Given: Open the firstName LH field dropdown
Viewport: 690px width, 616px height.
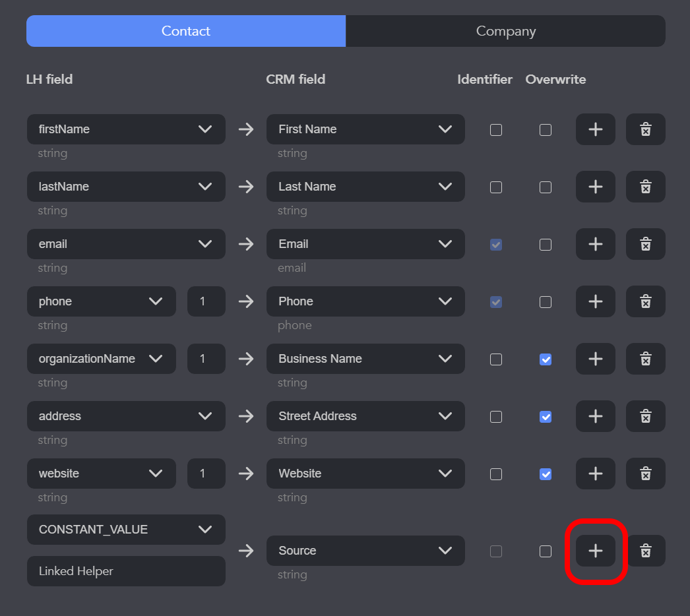Looking at the screenshot, I should (126, 129).
